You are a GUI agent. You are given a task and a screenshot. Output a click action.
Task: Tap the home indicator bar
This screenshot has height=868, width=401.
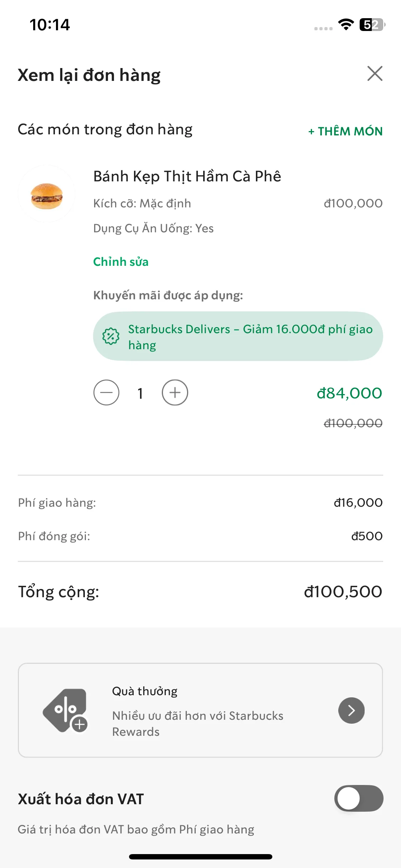(200, 857)
